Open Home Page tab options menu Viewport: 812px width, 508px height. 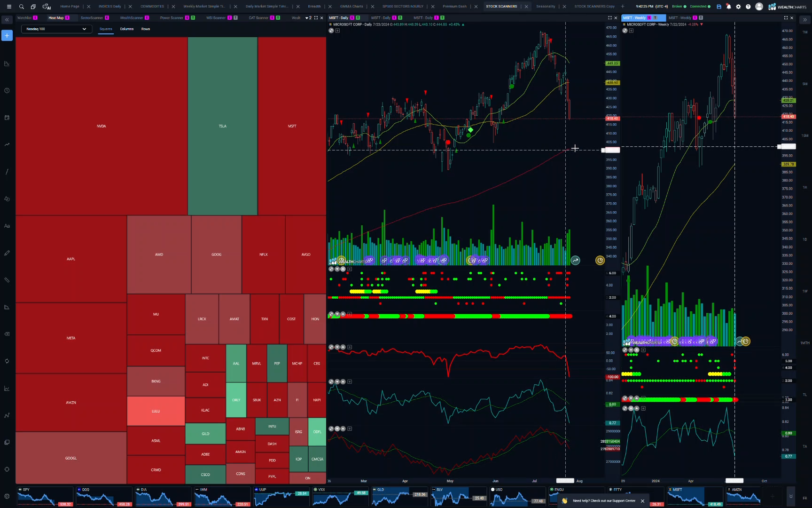83,7
